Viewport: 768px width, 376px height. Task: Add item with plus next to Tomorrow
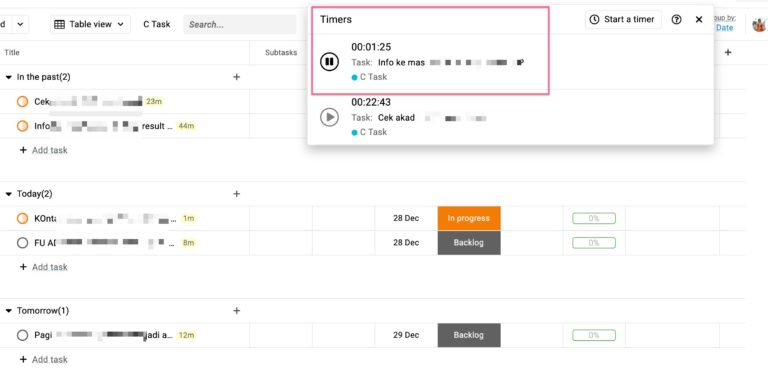(237, 311)
